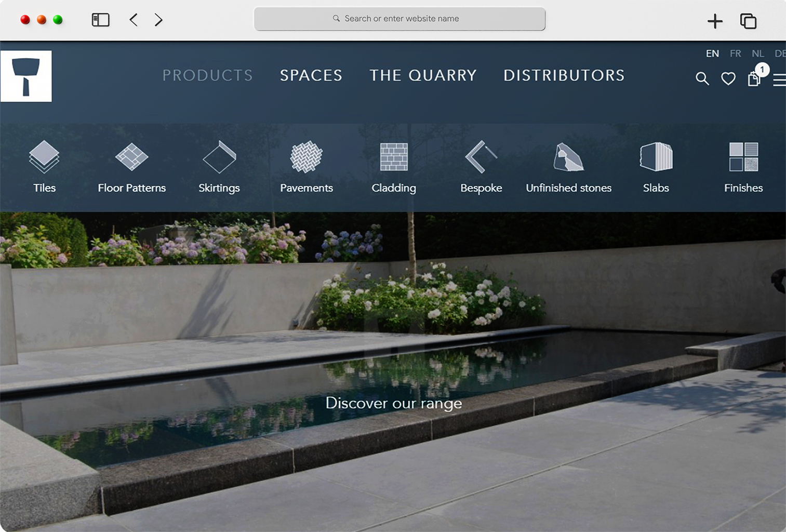Open the Skirtings label link
The image size is (786, 532).
pos(219,188)
